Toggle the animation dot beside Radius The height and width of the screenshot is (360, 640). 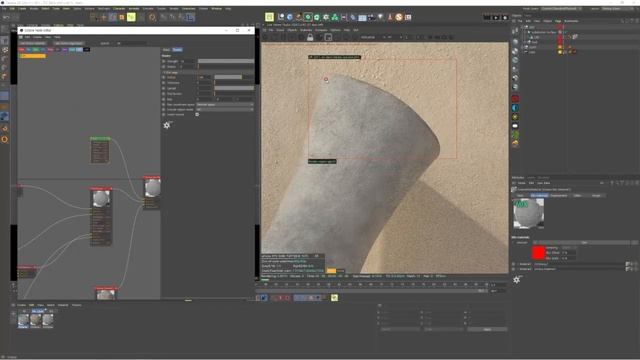tap(164, 77)
